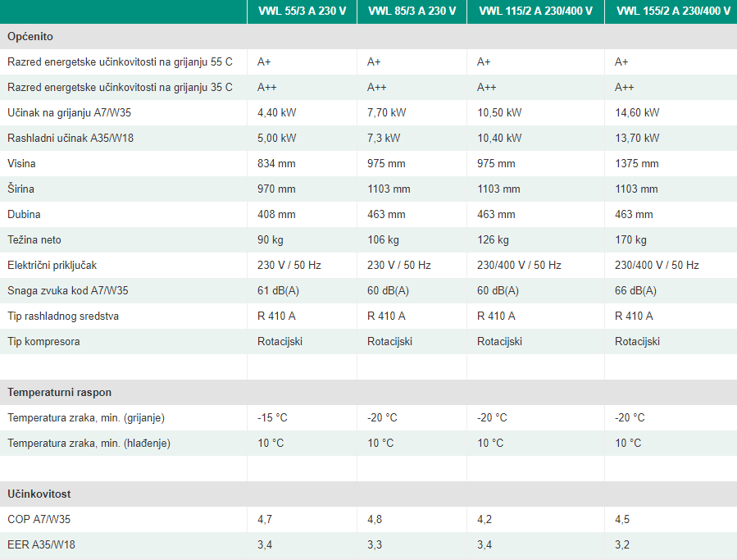Viewport: 737px width, 560px height.
Task: Click the Temperaturni raspon section heading
Action: [x=59, y=393]
